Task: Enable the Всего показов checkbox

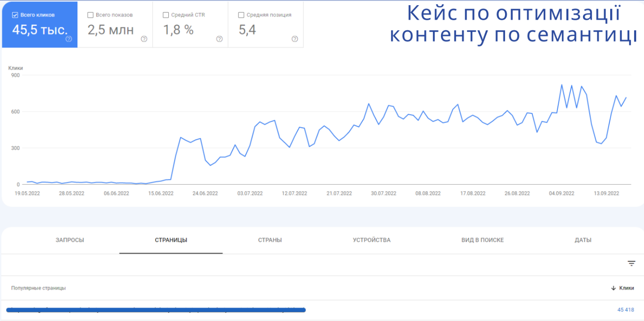Action: 90,15
